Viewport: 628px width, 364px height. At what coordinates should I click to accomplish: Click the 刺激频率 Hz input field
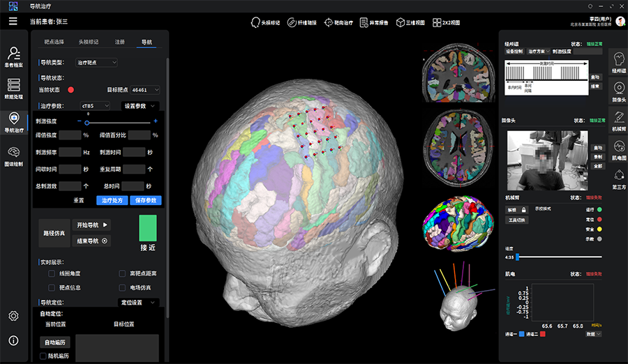tap(70, 152)
